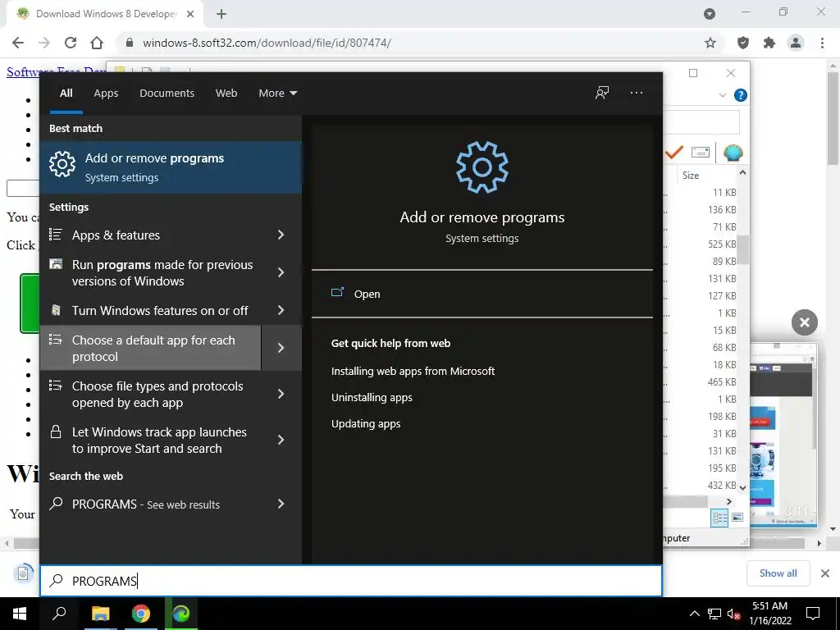
Task: Open Installing web apps from Microsoft link
Action: pyautogui.click(x=413, y=371)
